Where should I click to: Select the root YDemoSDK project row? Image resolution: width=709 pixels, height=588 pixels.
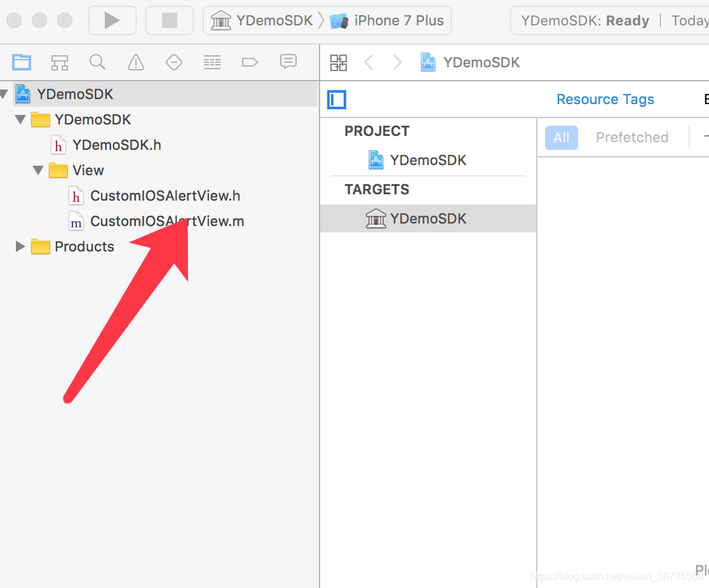click(159, 94)
